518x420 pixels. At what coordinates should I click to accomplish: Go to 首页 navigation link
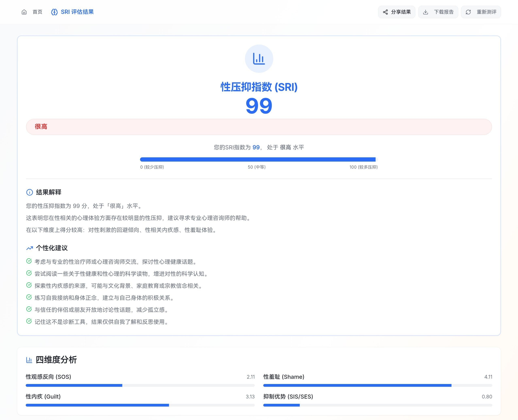[x=37, y=12]
